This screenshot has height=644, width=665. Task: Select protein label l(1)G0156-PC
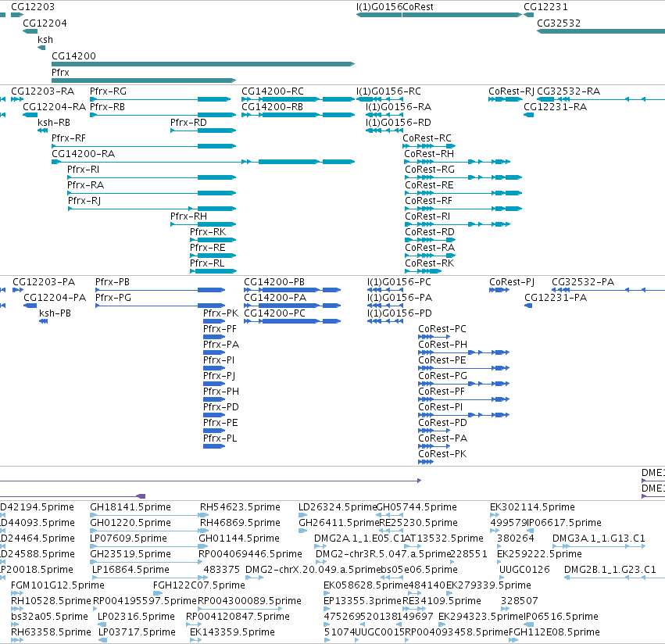point(399,282)
